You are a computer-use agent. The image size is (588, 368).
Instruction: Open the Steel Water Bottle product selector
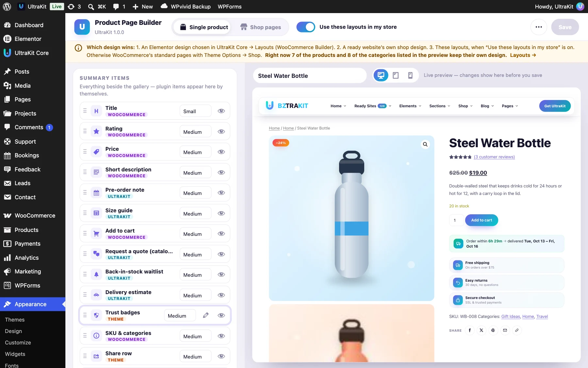(x=310, y=76)
